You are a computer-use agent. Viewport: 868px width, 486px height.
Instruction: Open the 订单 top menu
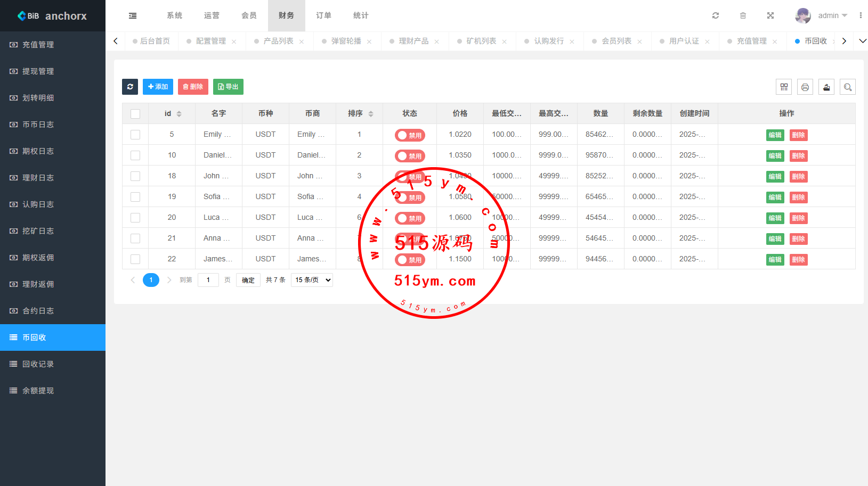coord(323,16)
